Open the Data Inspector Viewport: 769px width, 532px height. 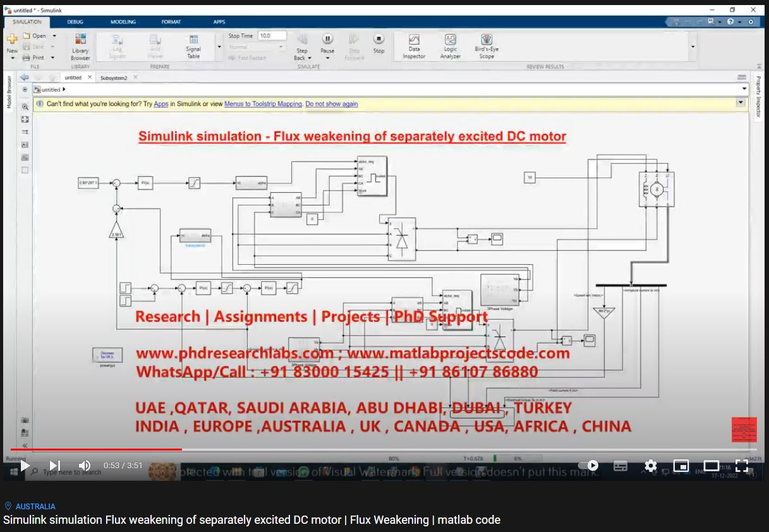tap(414, 47)
